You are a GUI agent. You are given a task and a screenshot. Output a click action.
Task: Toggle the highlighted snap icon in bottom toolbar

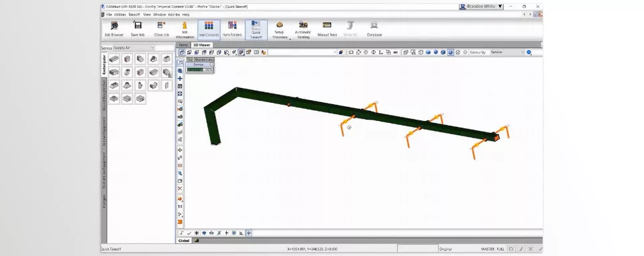click(249, 233)
